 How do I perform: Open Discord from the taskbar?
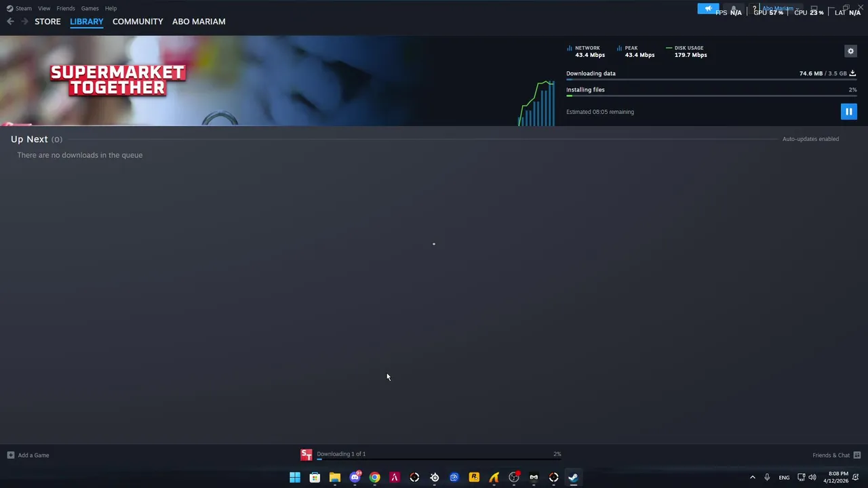pyautogui.click(x=355, y=478)
